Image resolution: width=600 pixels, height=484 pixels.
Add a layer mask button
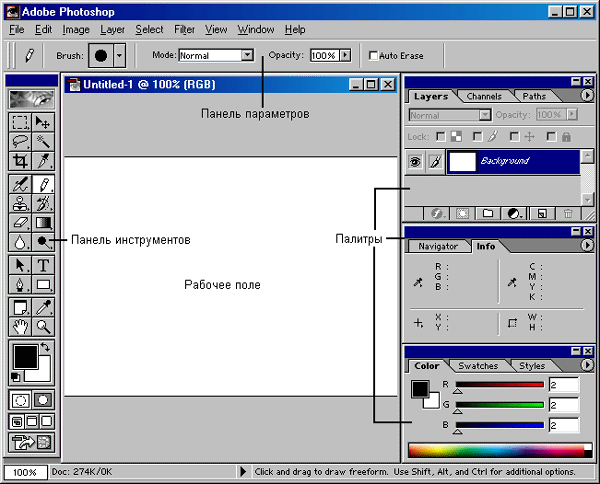(462, 213)
